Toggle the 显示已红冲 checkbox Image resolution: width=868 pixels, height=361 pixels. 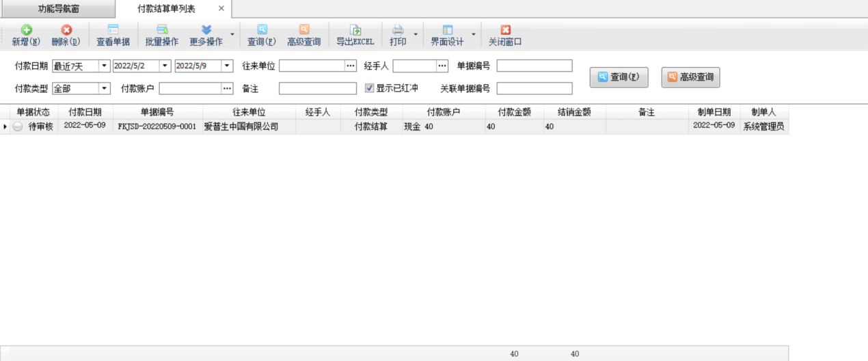370,88
